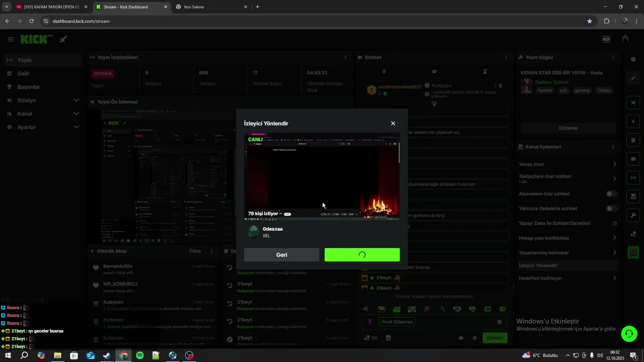Open the wrench tool icon in right sidebar
The image size is (644, 362).
point(633,215)
